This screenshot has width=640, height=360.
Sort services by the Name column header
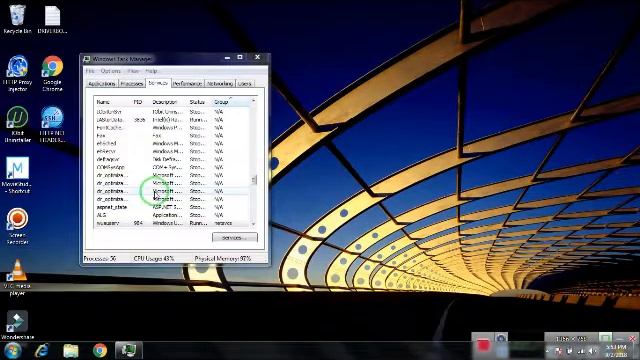(x=112, y=102)
